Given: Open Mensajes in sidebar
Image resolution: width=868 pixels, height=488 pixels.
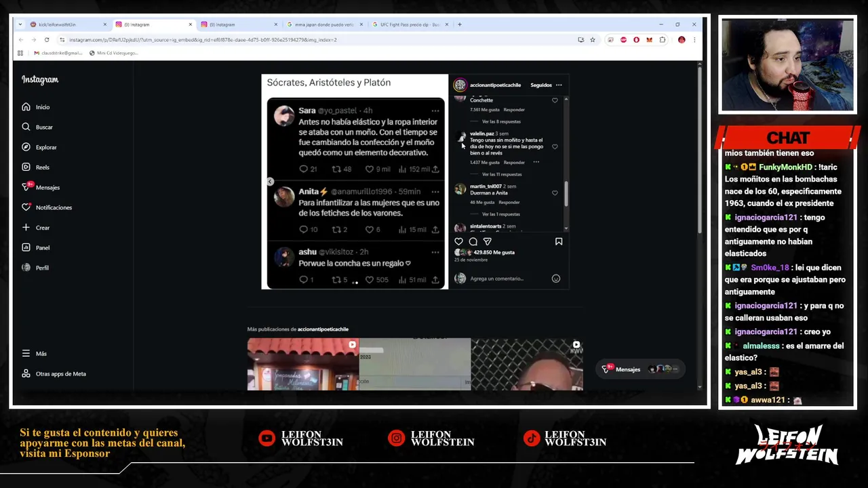Looking at the screenshot, I should pyautogui.click(x=41, y=187).
